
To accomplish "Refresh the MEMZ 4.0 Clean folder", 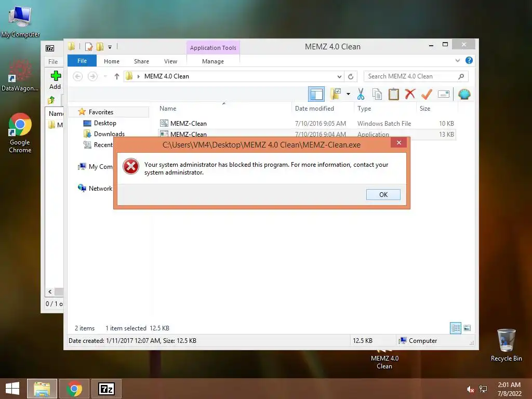I will 351,76.
